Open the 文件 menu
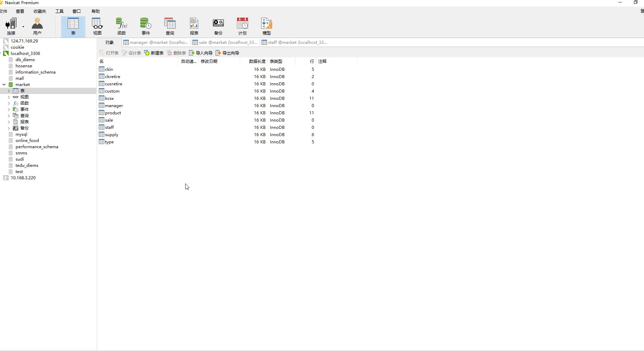The height and width of the screenshot is (351, 644). click(3, 11)
